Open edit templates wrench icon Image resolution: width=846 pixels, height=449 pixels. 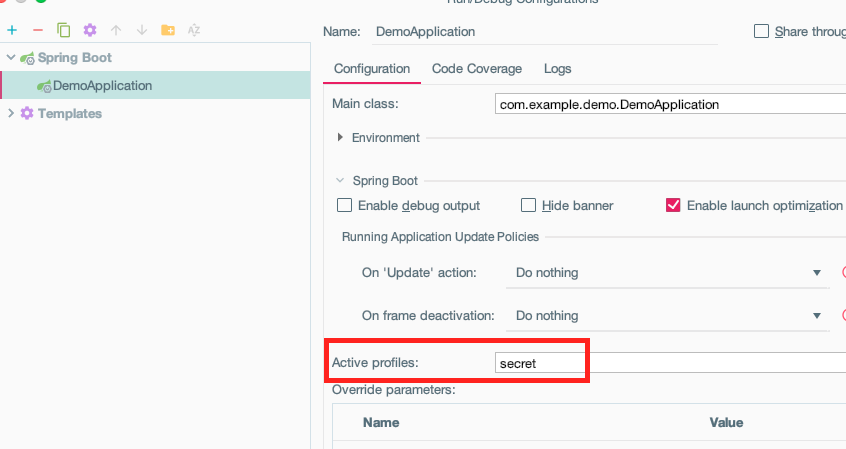90,30
